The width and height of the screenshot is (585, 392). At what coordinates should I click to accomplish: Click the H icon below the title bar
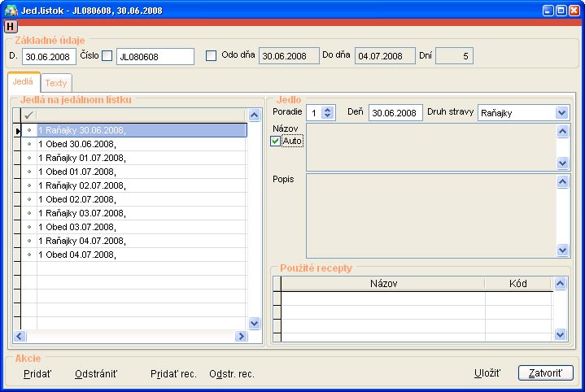11,26
